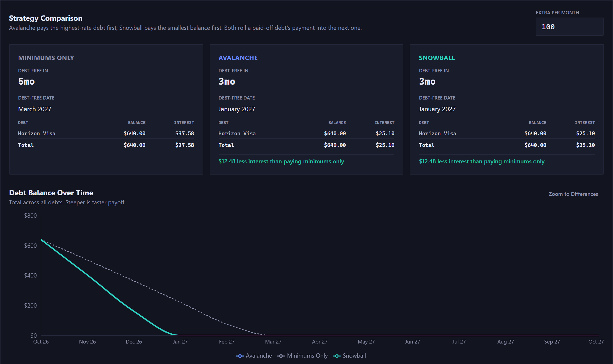This screenshot has height=364, width=613.
Task: Click $37.58 interest in Horizon Visa row
Action: click(x=184, y=133)
